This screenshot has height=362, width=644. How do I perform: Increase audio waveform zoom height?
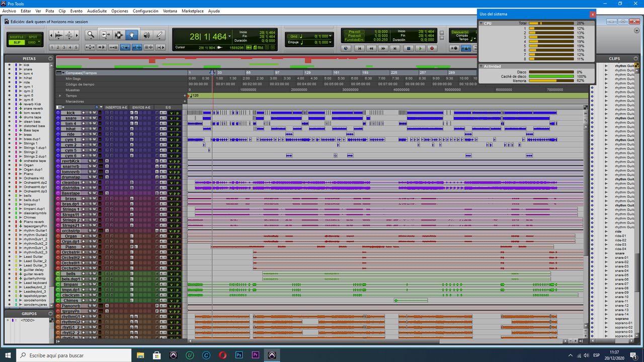(x=59, y=32)
